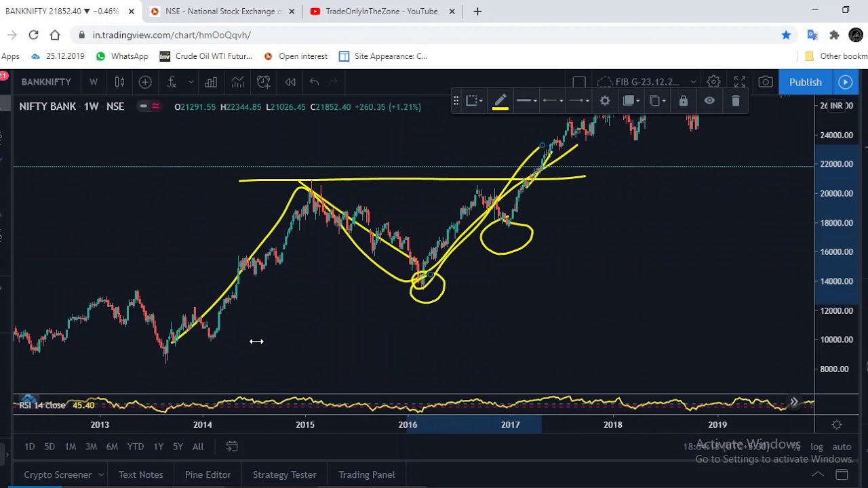The width and height of the screenshot is (868, 488).
Task: Redo the last undone action
Action: (333, 82)
